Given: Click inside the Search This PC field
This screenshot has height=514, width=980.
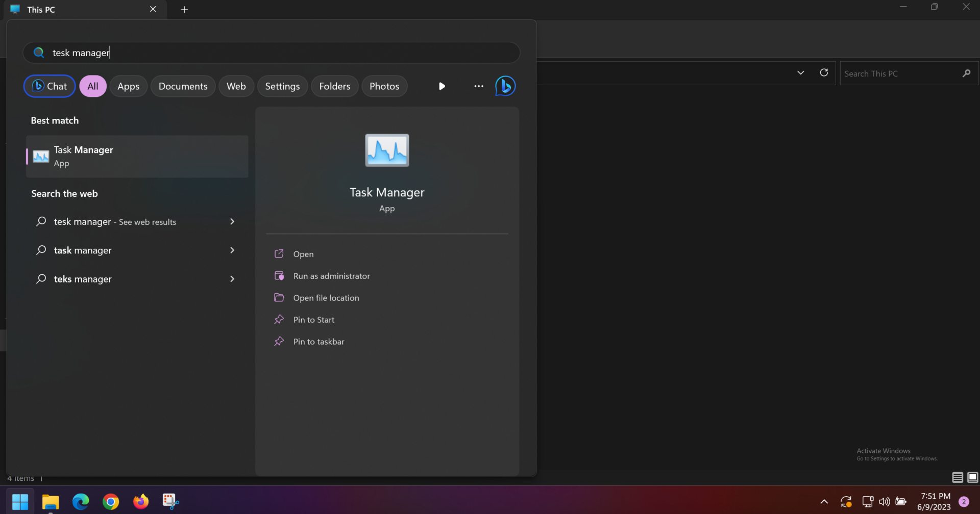Looking at the screenshot, I should pos(903,73).
